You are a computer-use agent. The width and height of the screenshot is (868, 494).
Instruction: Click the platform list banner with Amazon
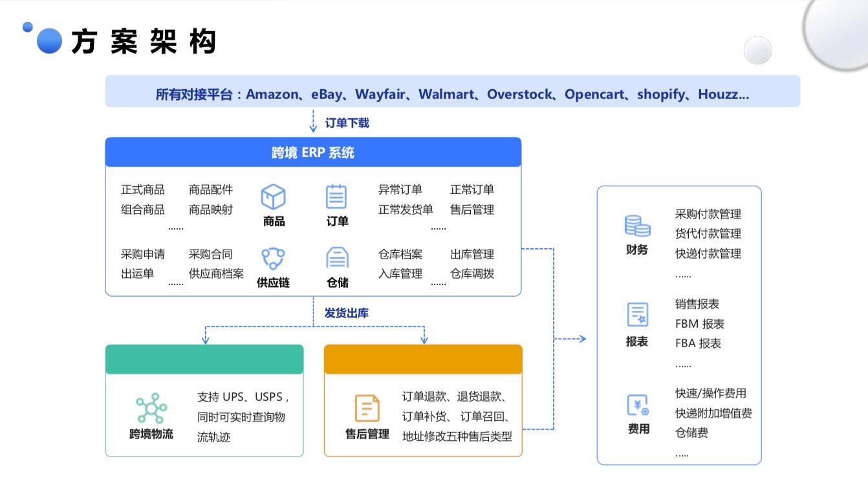click(452, 94)
